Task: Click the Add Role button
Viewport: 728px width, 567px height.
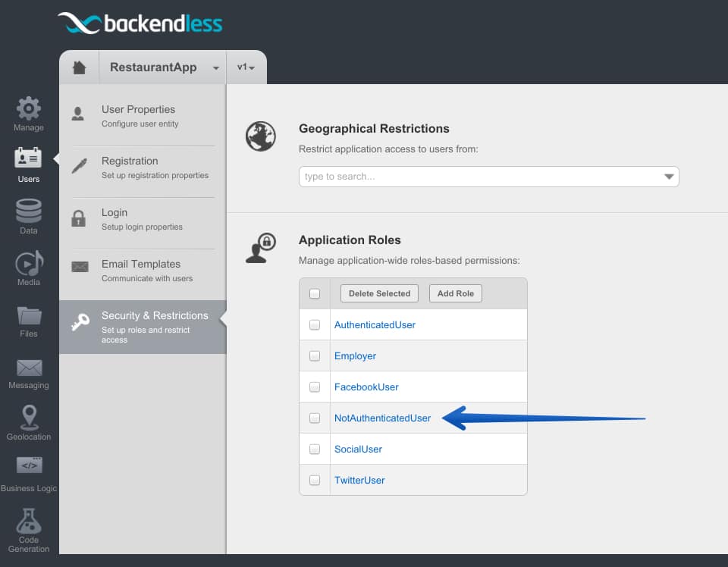Action: click(x=456, y=293)
